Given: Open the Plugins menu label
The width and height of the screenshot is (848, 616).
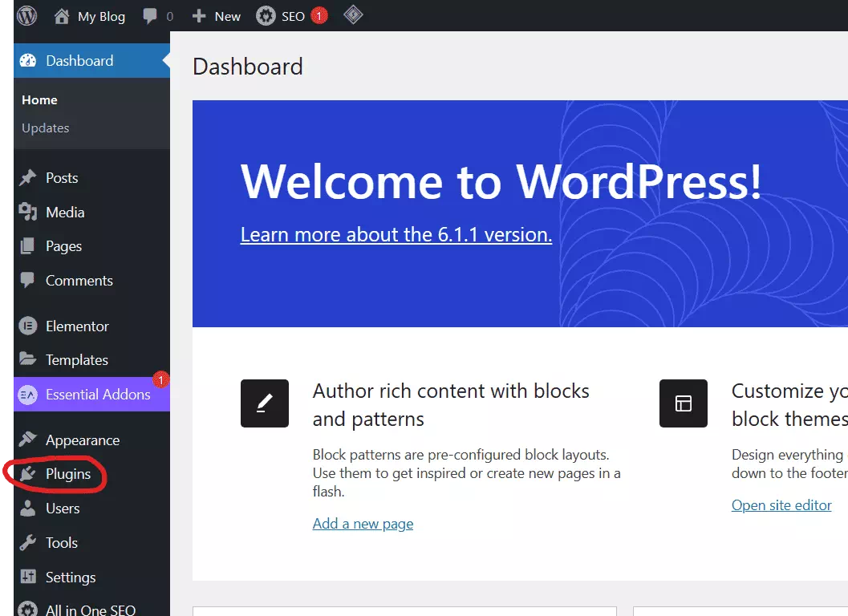Looking at the screenshot, I should click(68, 474).
